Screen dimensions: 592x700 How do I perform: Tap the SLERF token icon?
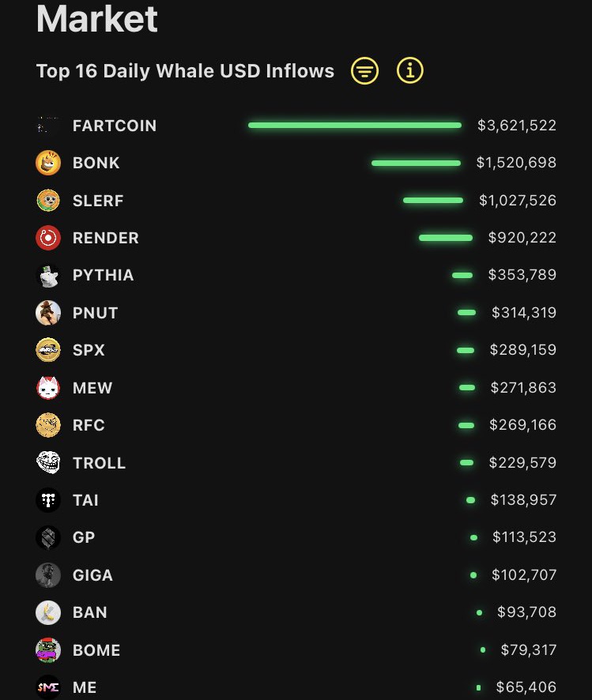pos(48,201)
